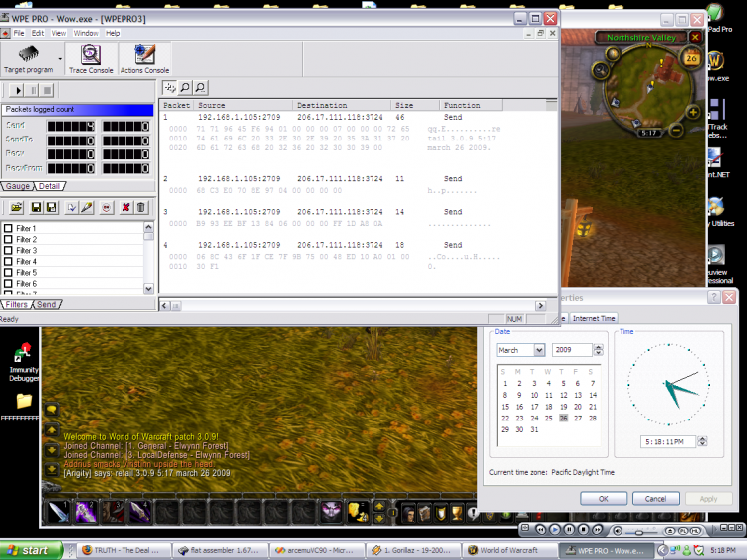Screen dimensions: 747x560
Task: Click the OK button in Date Properties
Action: pyautogui.click(x=604, y=499)
